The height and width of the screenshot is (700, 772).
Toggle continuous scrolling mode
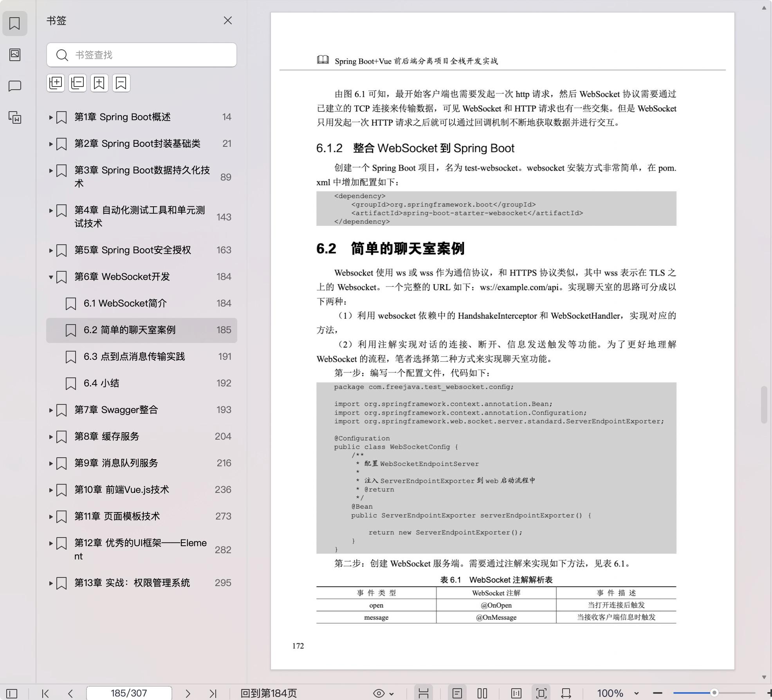(x=423, y=693)
